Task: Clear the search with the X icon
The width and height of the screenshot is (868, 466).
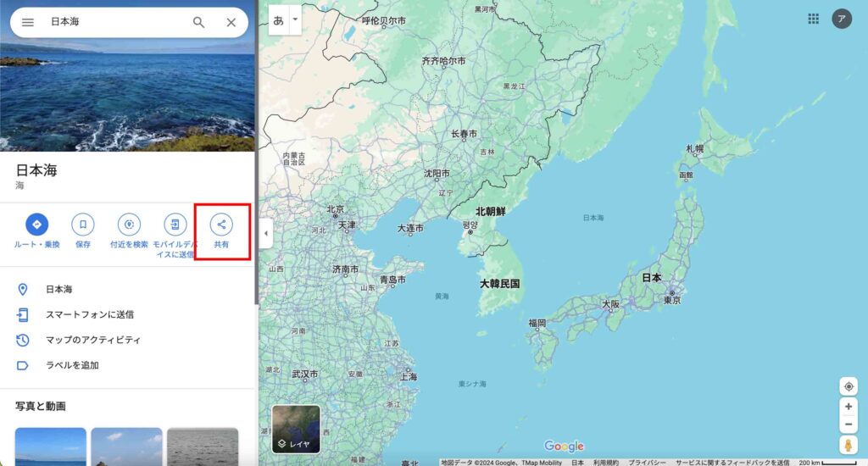Action: [x=231, y=22]
